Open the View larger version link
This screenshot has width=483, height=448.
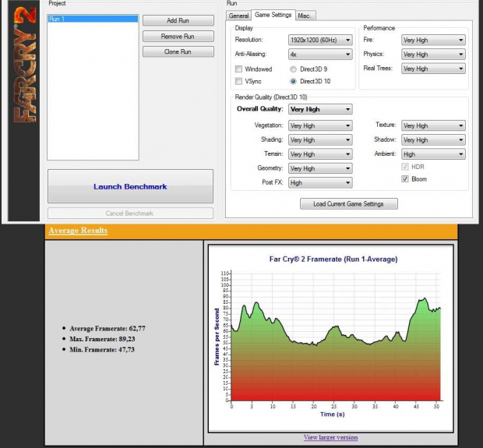tap(330, 438)
